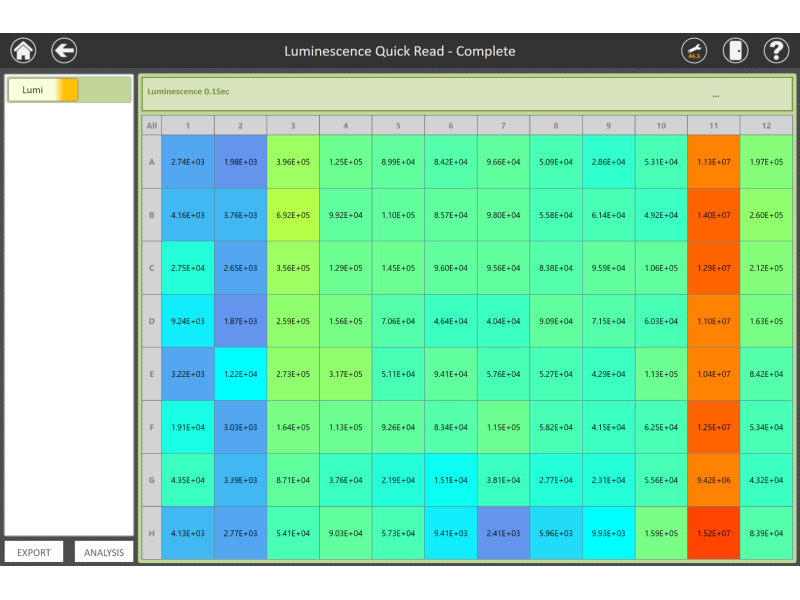This screenshot has height=600, width=800.
Task: Open the ANALYSIS button
Action: (x=104, y=552)
